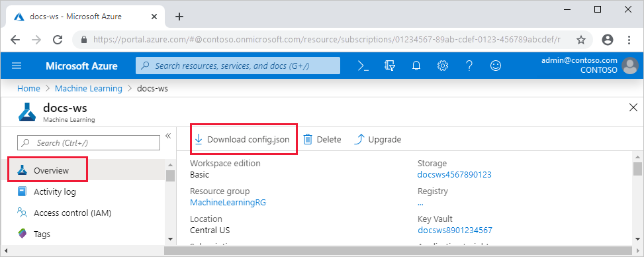Click the main pane scroll up arrow
This screenshot has width=644, height=257.
tap(637, 157)
